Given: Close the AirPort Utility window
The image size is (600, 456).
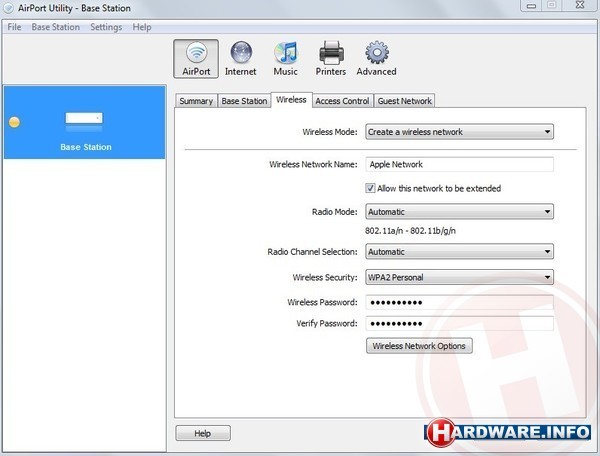Looking at the screenshot, I should (580, 5).
